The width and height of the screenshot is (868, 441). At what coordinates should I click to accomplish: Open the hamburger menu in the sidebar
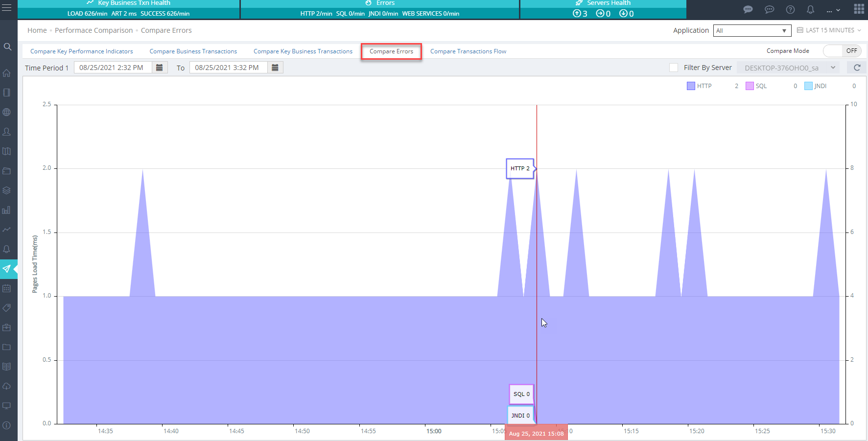tap(6, 8)
